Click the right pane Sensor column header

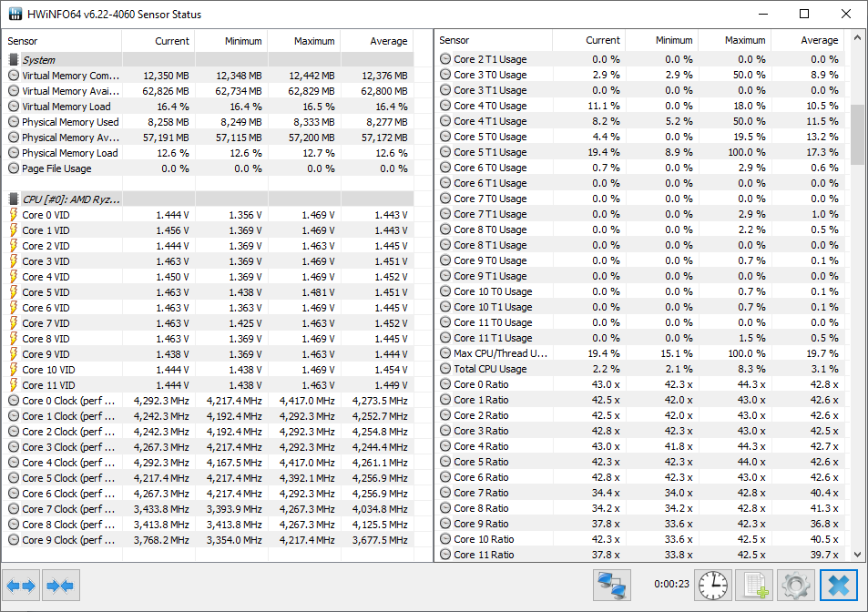(x=494, y=40)
